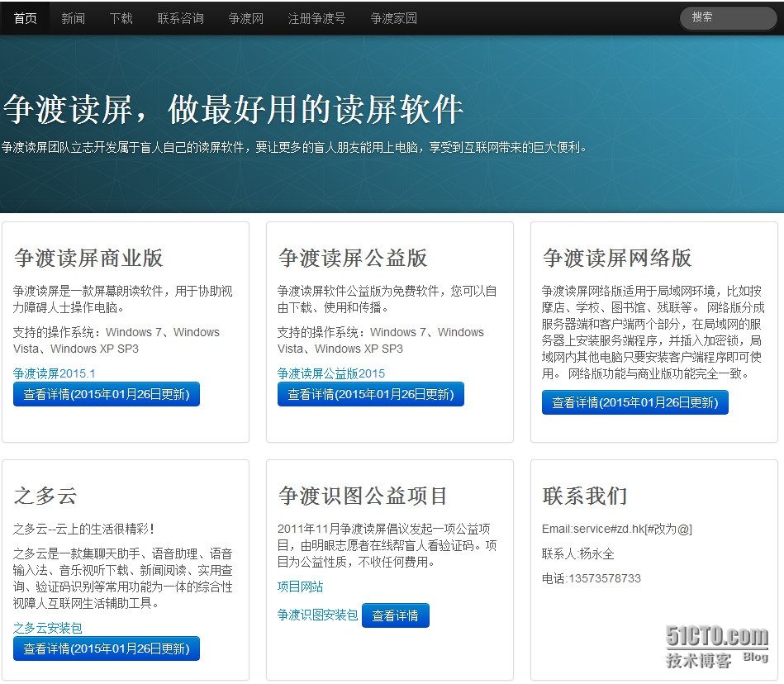Click the banner subtitle about 争渡读屏团队
Screen dimensions: 784x684
pos(294,148)
